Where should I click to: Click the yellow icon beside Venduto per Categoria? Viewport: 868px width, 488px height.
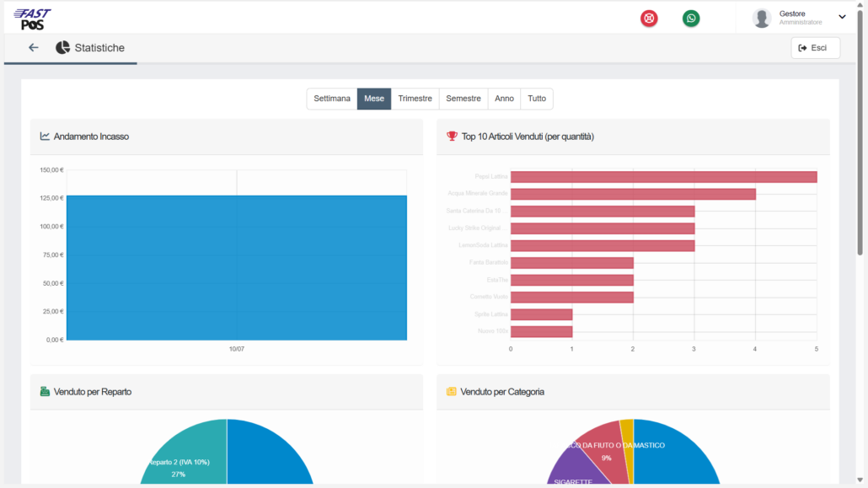[x=451, y=392]
